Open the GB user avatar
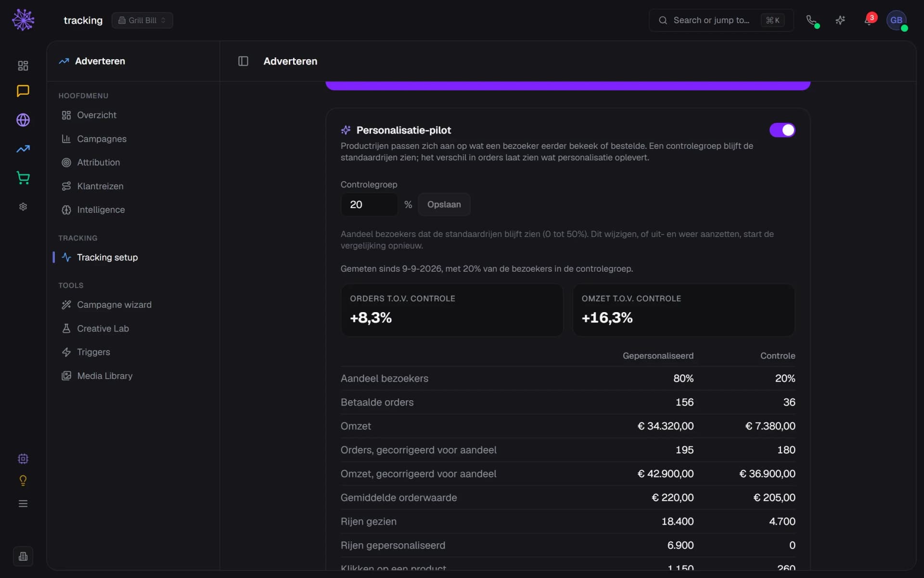Screen dimensions: 924x578 [x=897, y=20]
